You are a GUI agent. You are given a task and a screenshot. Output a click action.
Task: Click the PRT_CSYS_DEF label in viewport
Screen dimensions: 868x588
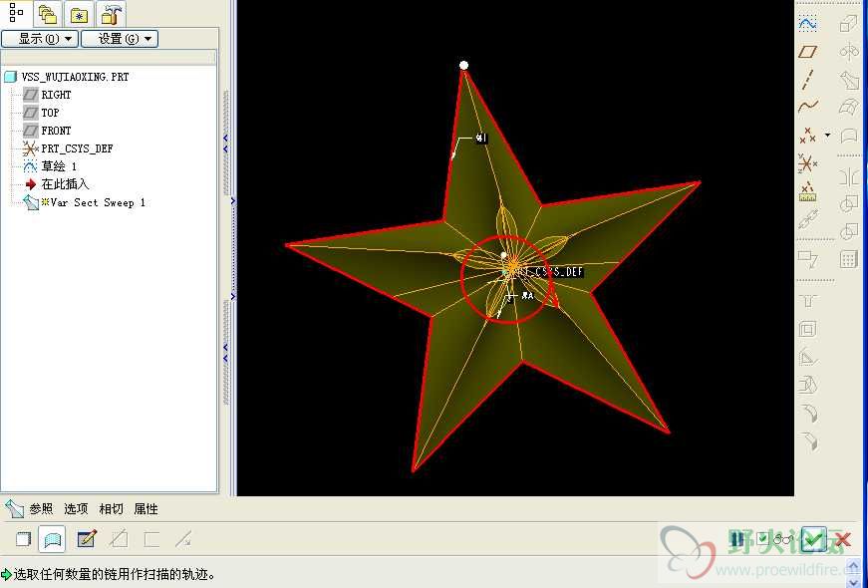(x=551, y=272)
